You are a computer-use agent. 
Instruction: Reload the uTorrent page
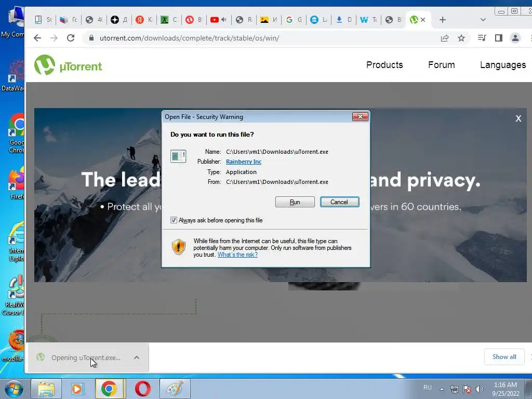[x=71, y=38]
